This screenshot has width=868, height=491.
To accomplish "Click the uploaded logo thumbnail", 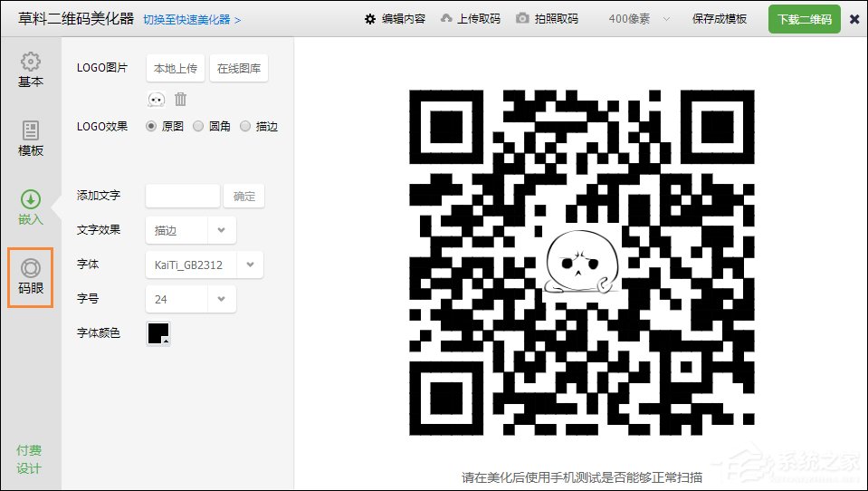I will pos(156,100).
